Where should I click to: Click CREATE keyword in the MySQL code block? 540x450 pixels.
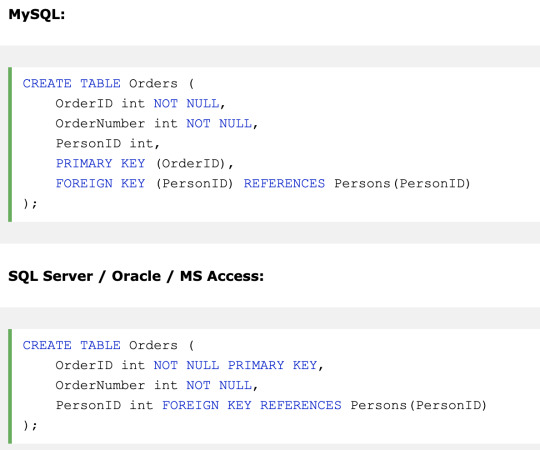tap(47, 83)
